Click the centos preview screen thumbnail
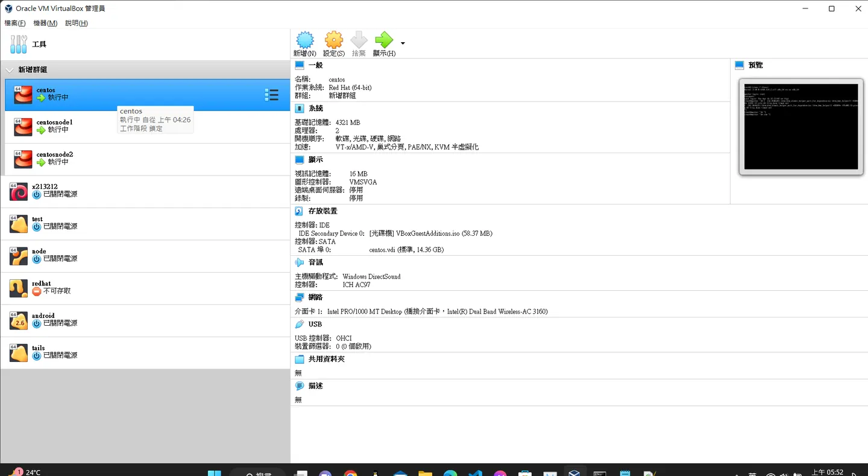Screen dimensions: 868x476 801,127
